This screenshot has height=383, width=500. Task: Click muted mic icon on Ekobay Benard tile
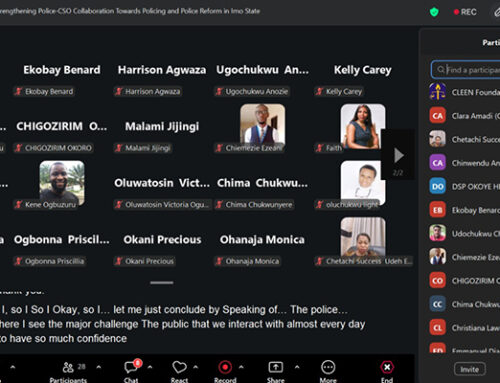click(x=19, y=91)
